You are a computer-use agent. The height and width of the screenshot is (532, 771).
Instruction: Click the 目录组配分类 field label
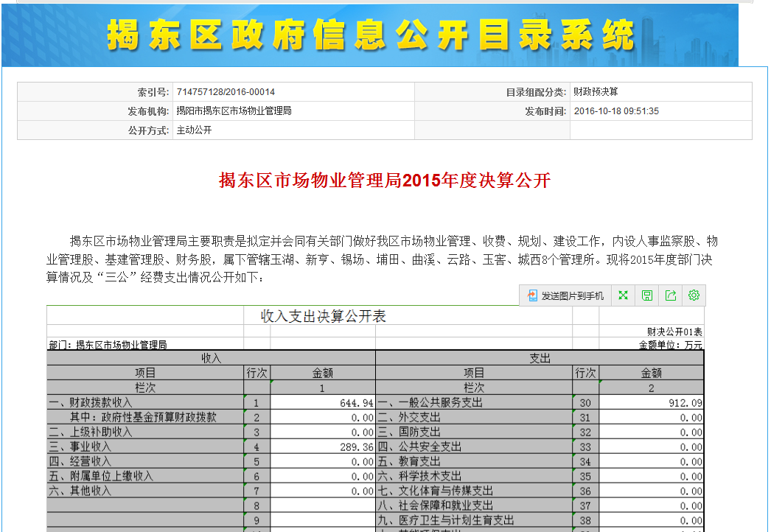click(536, 92)
